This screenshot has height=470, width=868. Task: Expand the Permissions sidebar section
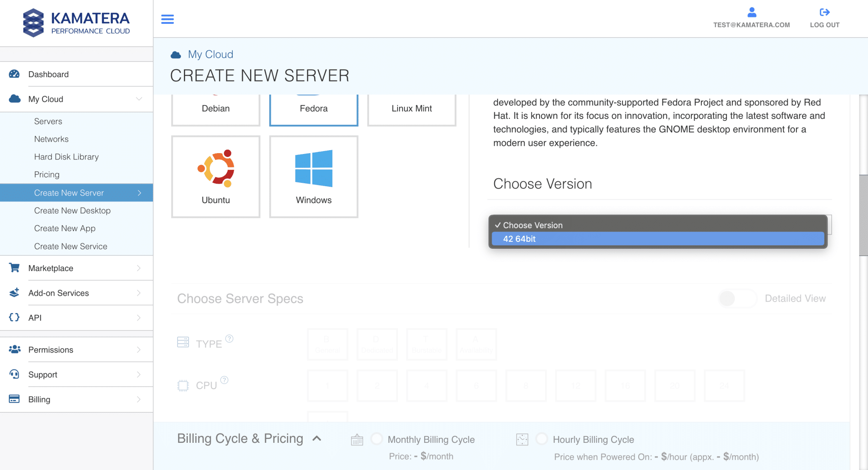coord(139,350)
